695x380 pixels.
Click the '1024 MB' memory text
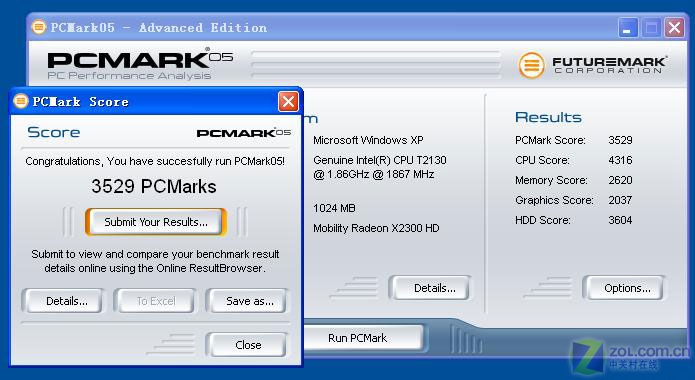click(334, 208)
